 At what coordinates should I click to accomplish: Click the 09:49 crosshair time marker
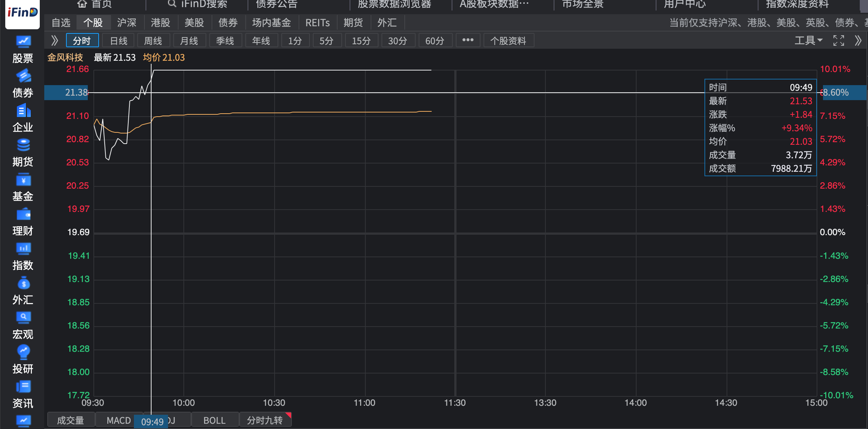click(x=152, y=422)
